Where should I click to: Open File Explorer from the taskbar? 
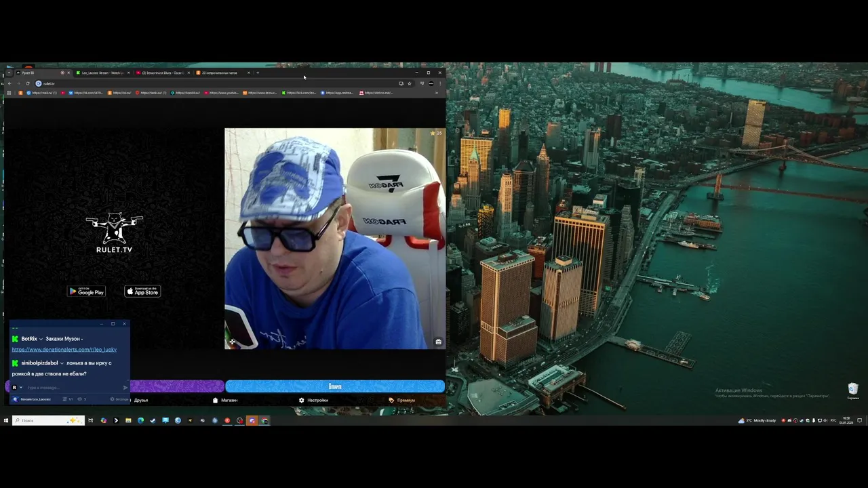point(128,420)
